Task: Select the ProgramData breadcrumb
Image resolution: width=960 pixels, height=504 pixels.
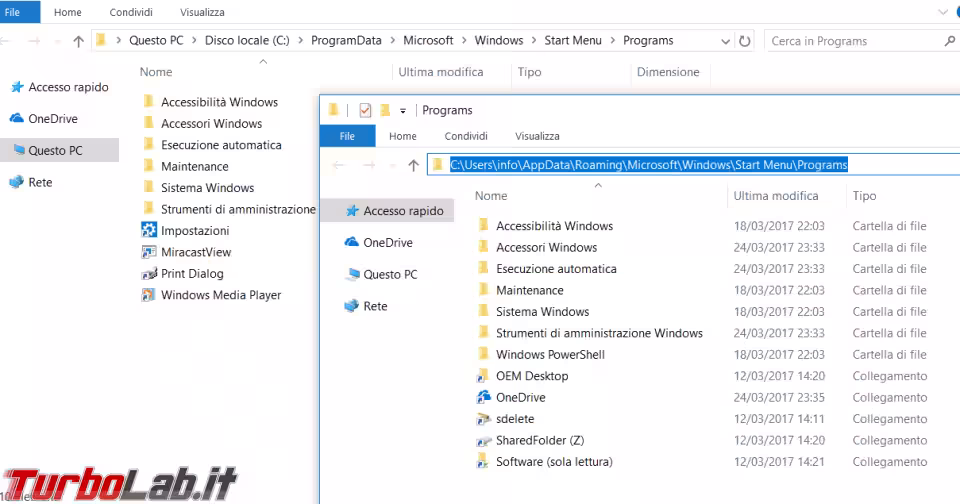Action: coord(346,40)
